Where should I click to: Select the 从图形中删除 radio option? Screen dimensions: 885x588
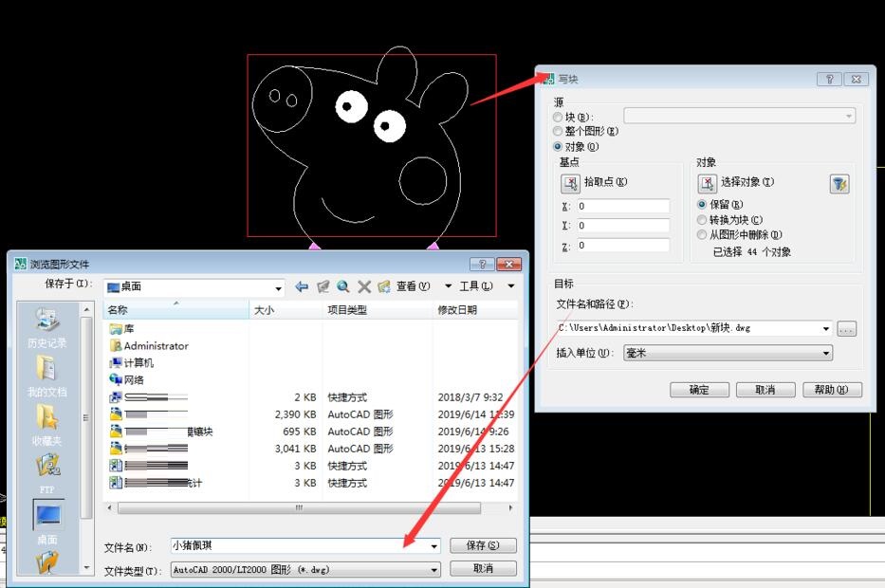[702, 235]
